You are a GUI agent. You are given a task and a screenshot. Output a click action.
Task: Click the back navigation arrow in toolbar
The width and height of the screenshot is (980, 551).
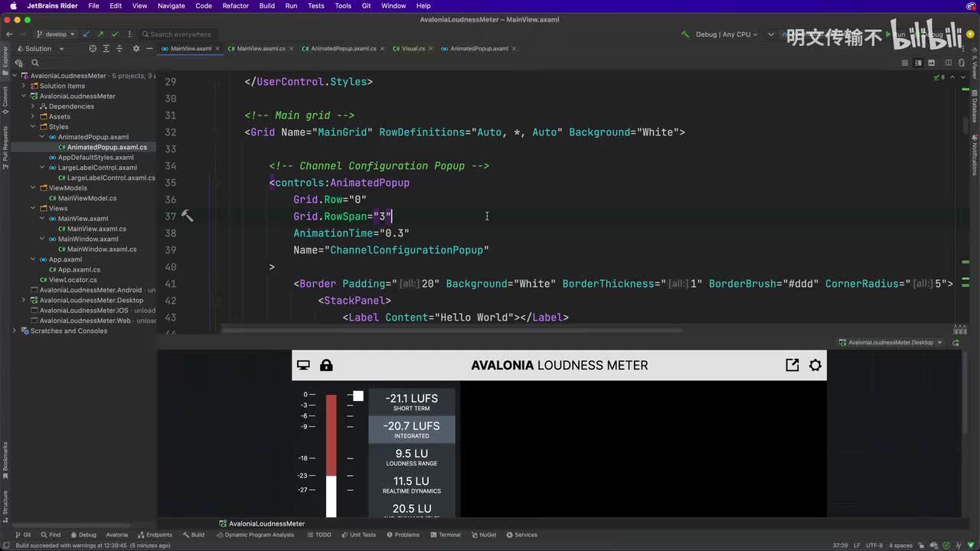click(9, 34)
